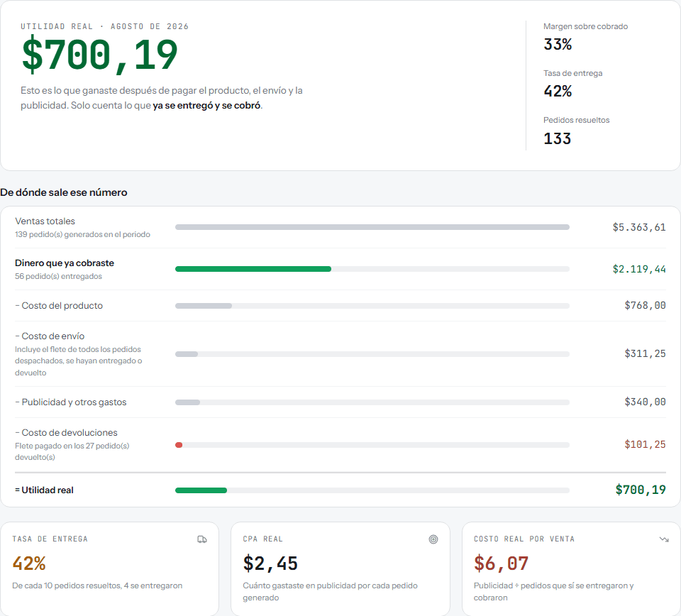The height and width of the screenshot is (616, 681).
Task: Click the green bar in the Utilidad real row
Action: [201, 490]
